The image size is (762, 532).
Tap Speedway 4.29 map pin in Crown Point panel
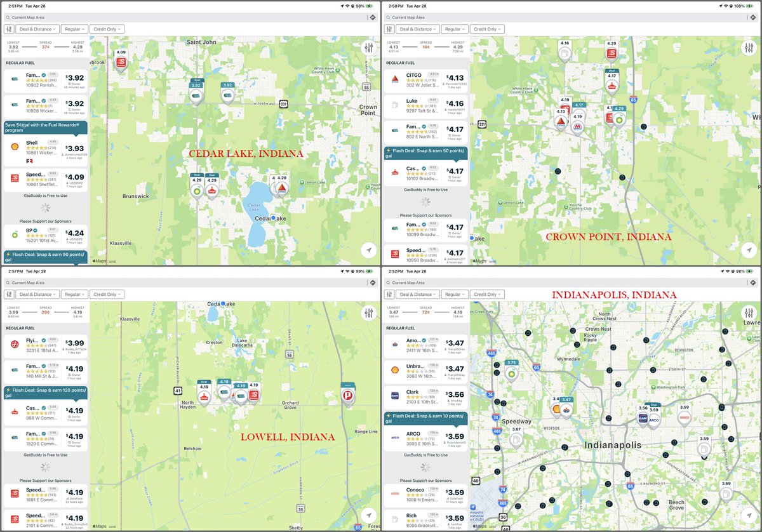click(x=612, y=51)
